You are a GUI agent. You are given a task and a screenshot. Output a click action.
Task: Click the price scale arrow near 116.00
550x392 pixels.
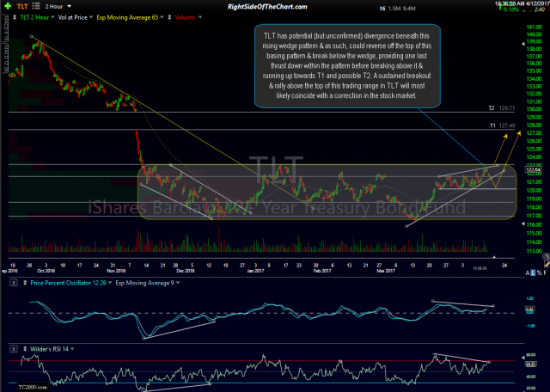click(x=523, y=224)
